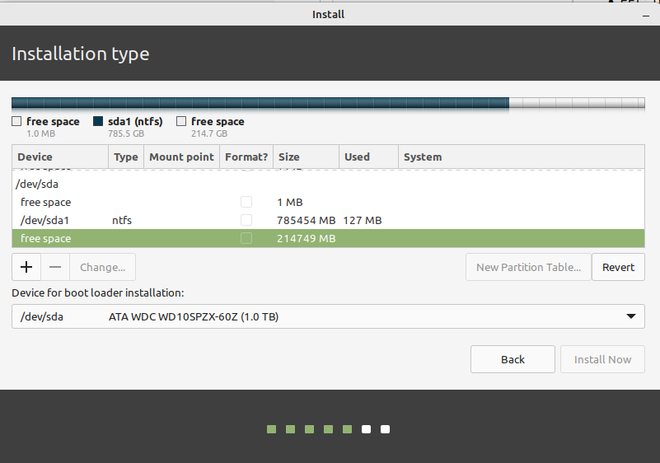Toggle format checkbox for 1 MB free space
The width and height of the screenshot is (660, 463).
coord(246,202)
